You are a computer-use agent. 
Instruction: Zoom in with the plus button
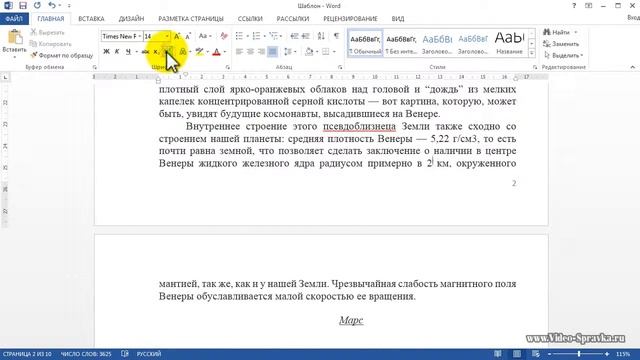coord(607,354)
